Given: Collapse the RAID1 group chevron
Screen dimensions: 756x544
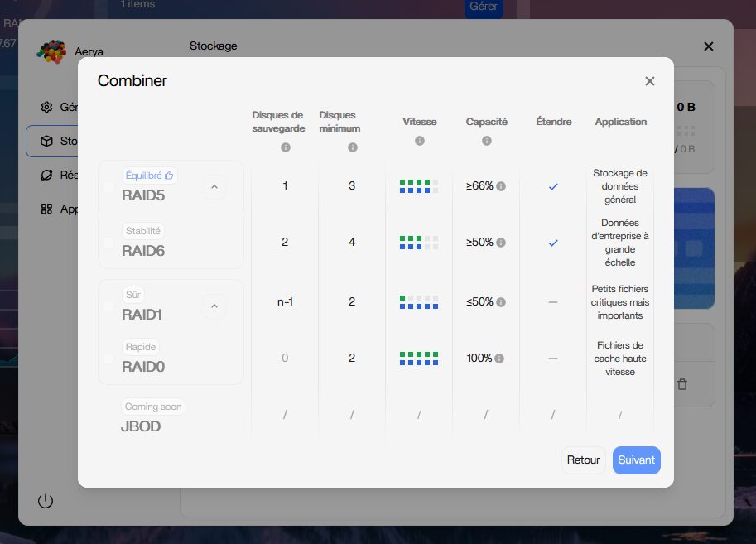Looking at the screenshot, I should tap(214, 306).
